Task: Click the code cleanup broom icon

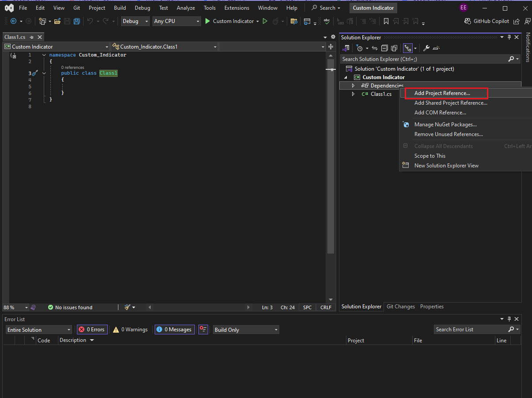Action: [x=127, y=307]
